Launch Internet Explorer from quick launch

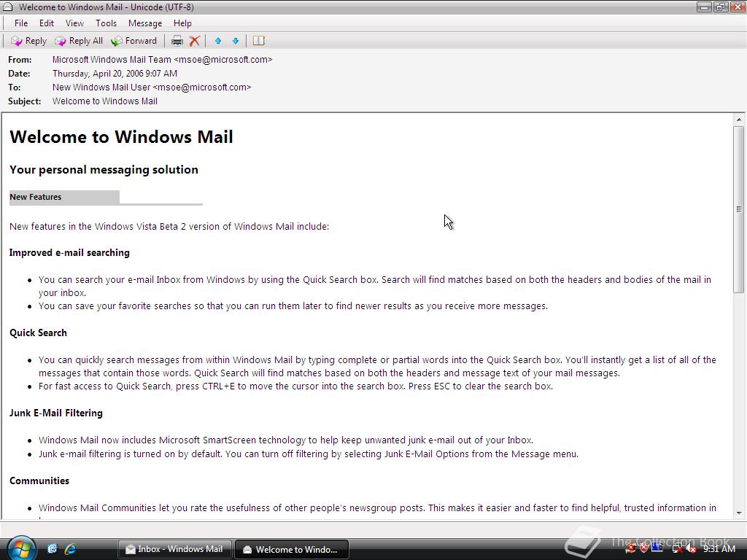[70, 549]
